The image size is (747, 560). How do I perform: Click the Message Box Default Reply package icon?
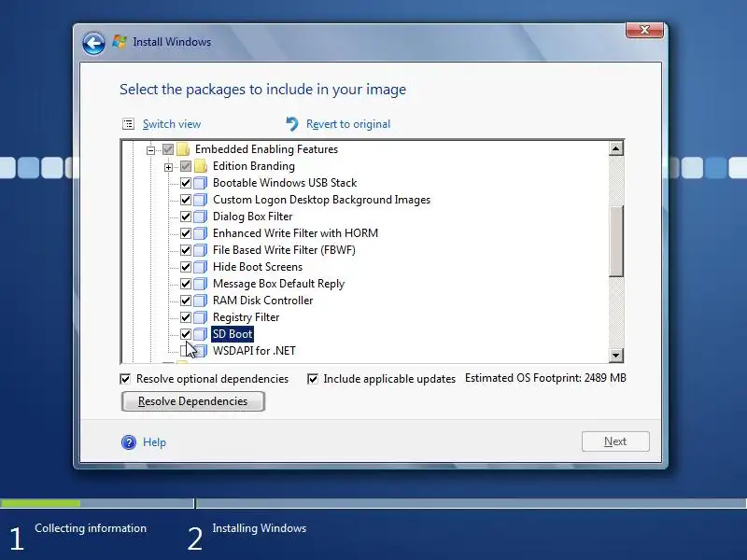(201, 284)
